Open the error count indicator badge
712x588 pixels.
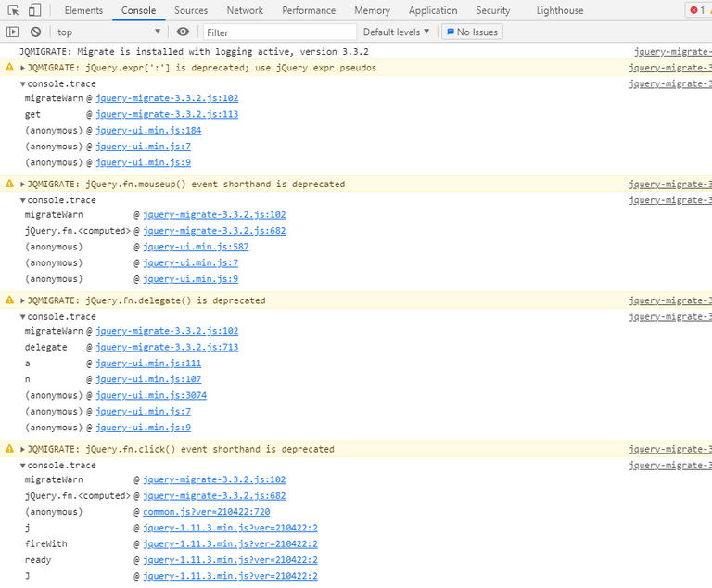pos(697,10)
